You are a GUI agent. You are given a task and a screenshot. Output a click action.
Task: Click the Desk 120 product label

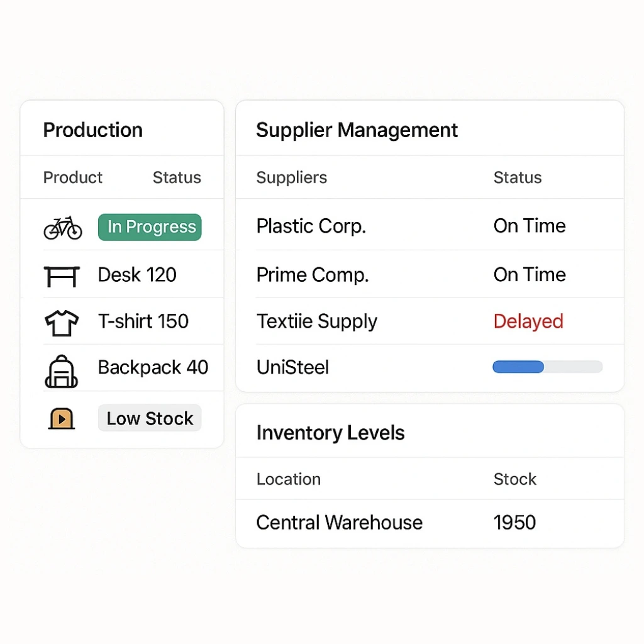pos(137,275)
